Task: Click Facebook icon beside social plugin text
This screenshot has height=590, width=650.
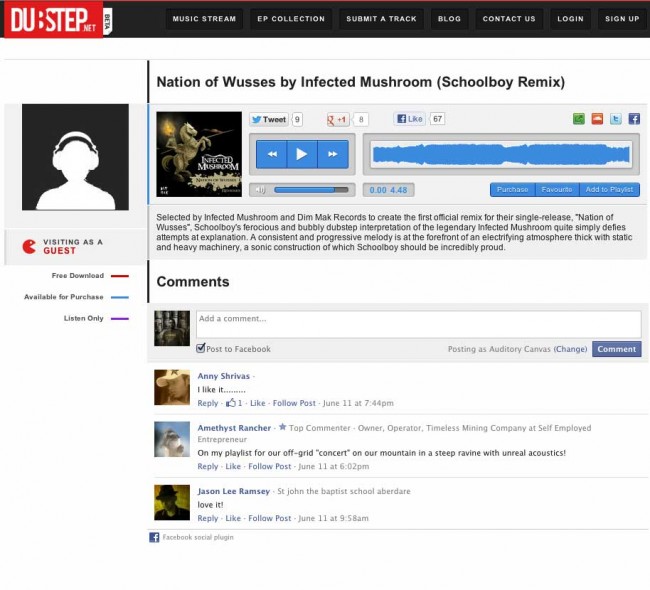Action: click(154, 537)
